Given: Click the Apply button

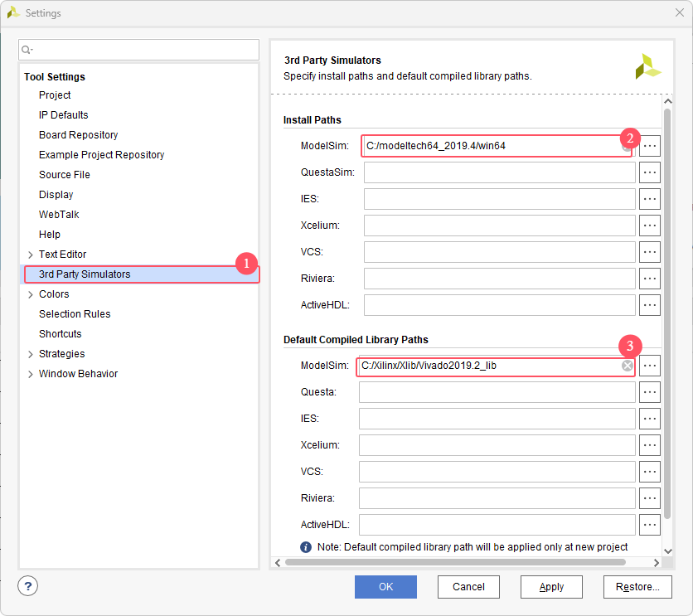Looking at the screenshot, I should click(551, 587).
